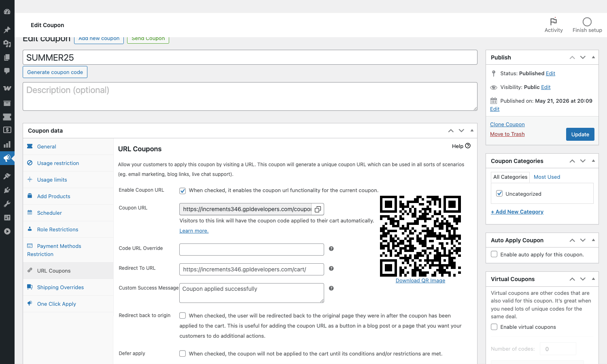The height and width of the screenshot is (364, 607).
Task: Switch to Most Used categories tab
Action: (x=547, y=177)
